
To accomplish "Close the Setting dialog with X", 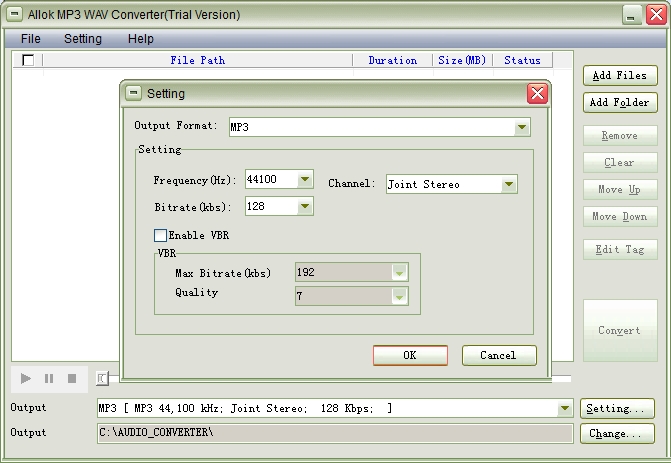I will tap(537, 94).
